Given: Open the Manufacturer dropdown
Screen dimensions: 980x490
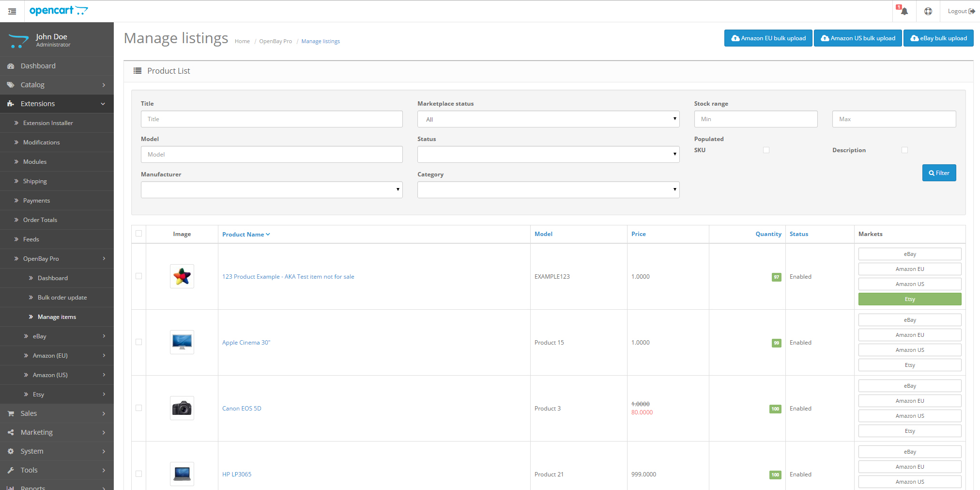Looking at the screenshot, I should [x=272, y=190].
